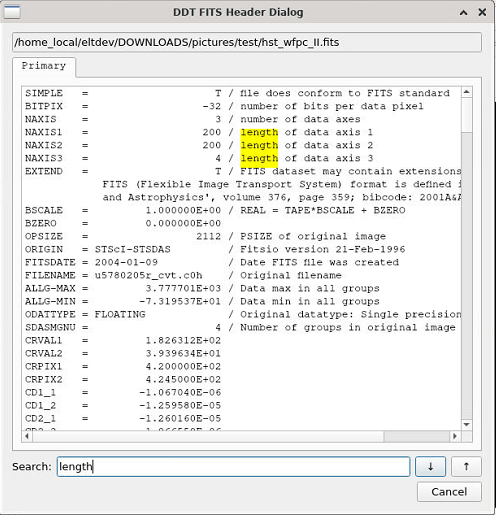The height and width of the screenshot is (515, 496).
Task: Click the 'FITS (Flexible Image Transport System)' line
Action: (281, 184)
